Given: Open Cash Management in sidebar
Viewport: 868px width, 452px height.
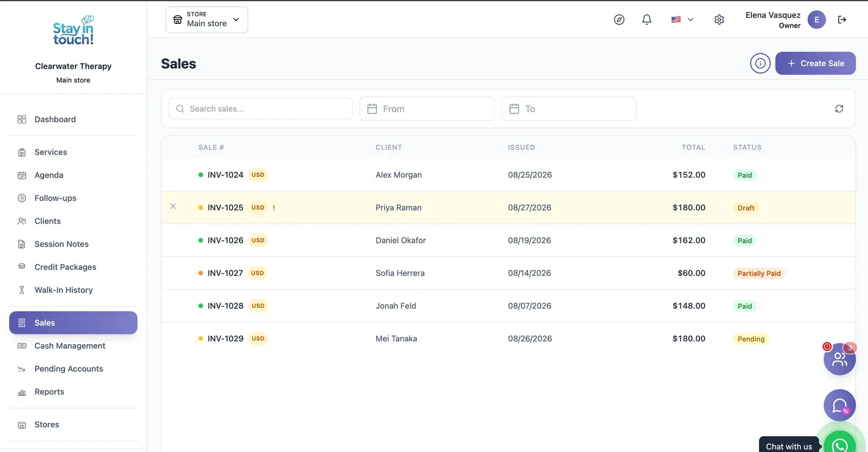Looking at the screenshot, I should tap(73, 346).
